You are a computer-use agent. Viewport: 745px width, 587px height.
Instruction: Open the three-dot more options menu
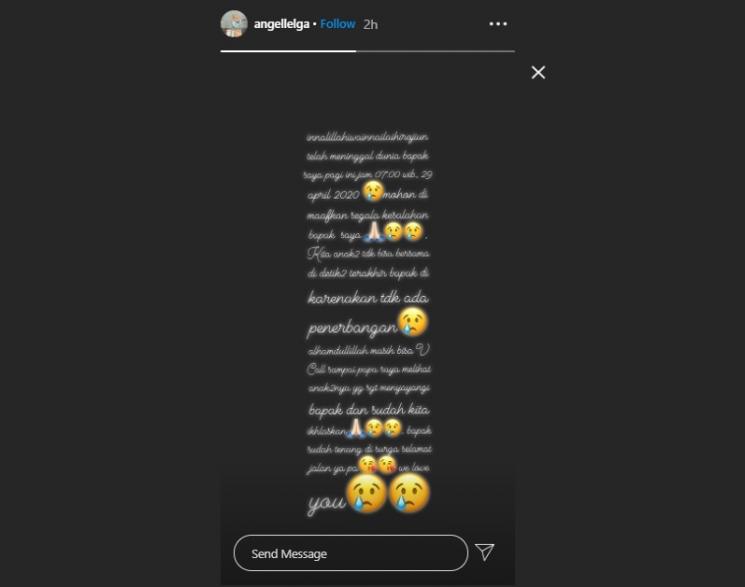tap(498, 24)
